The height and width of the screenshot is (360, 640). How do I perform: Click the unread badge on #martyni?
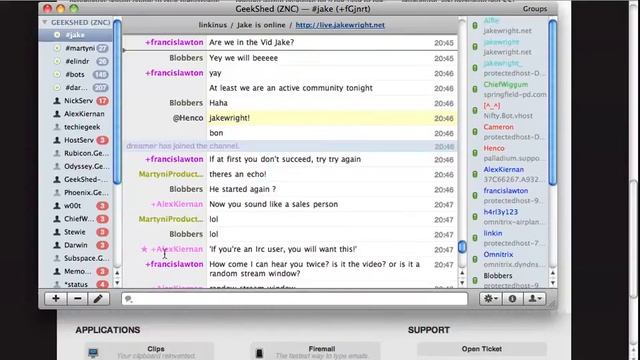tap(102, 48)
